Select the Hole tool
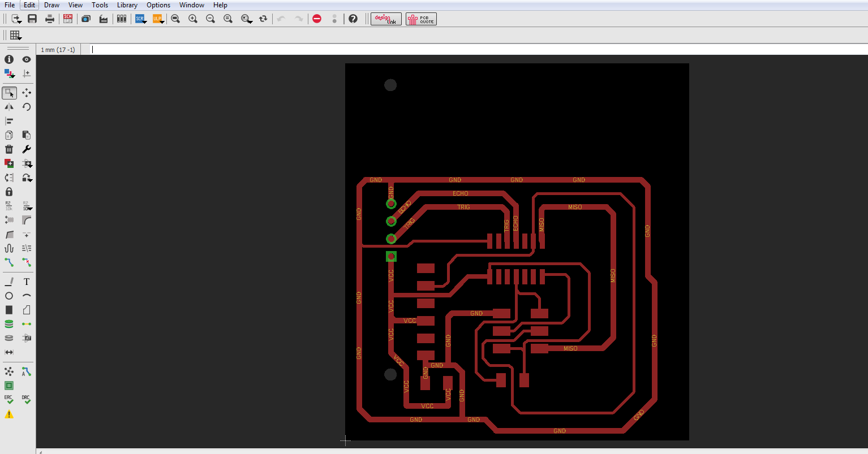 click(9, 338)
